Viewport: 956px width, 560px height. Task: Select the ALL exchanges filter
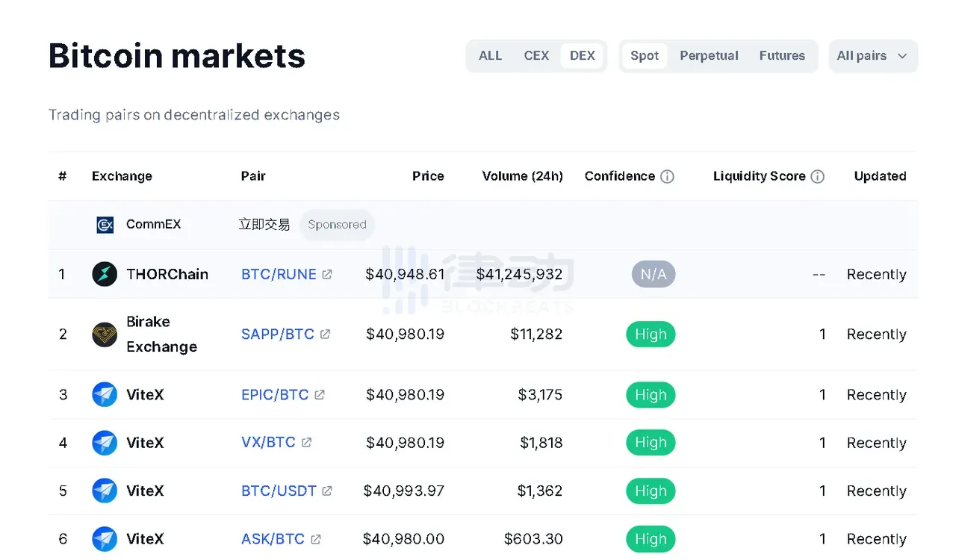(490, 56)
